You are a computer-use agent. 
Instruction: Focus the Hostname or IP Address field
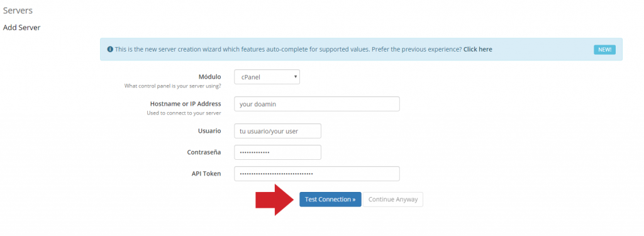click(317, 104)
